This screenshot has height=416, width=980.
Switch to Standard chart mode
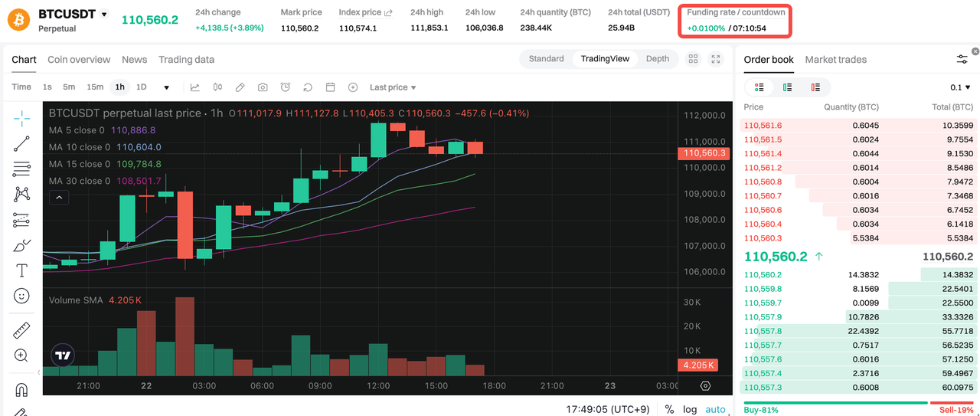coord(546,59)
